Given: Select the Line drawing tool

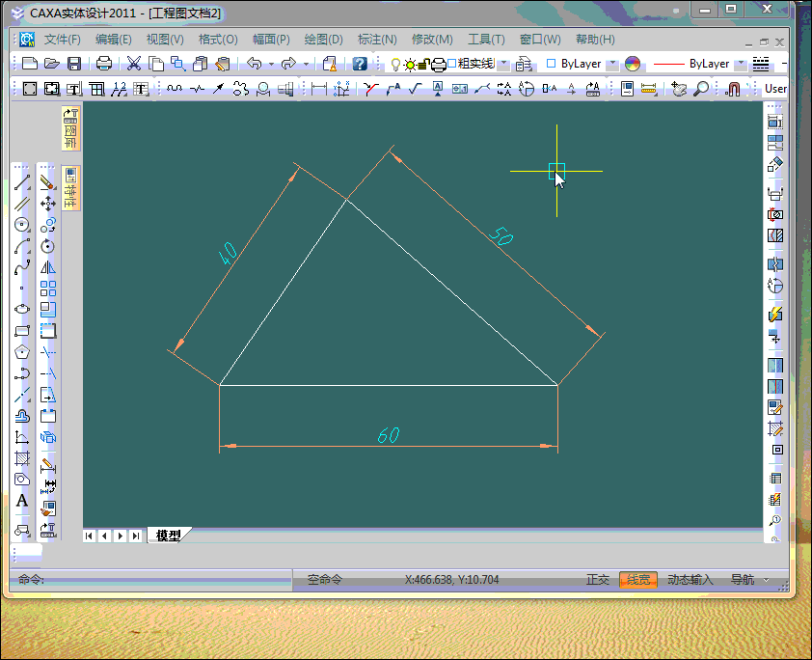Looking at the screenshot, I should point(22,182).
